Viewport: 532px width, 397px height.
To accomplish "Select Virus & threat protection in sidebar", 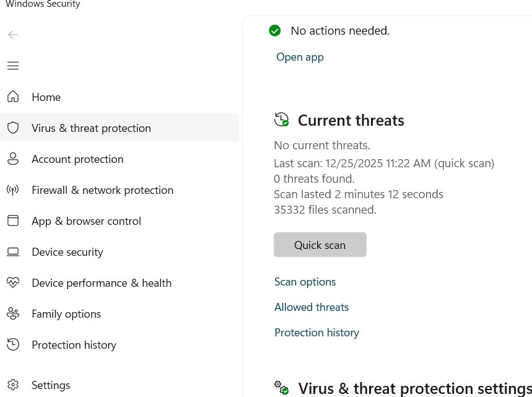I will click(x=91, y=128).
